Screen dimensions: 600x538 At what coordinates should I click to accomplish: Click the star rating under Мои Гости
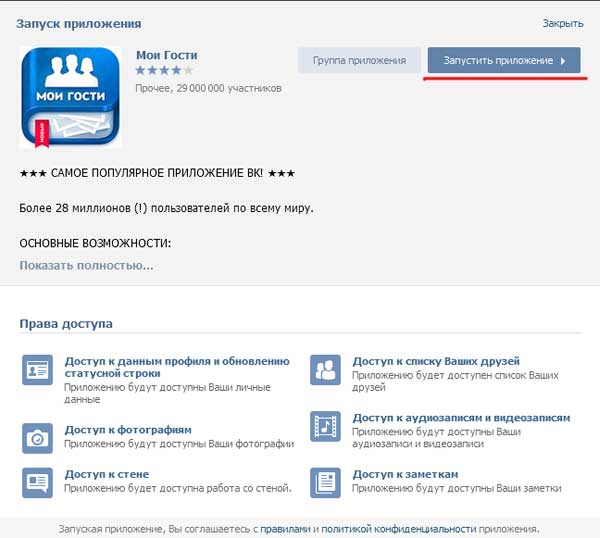[x=164, y=71]
